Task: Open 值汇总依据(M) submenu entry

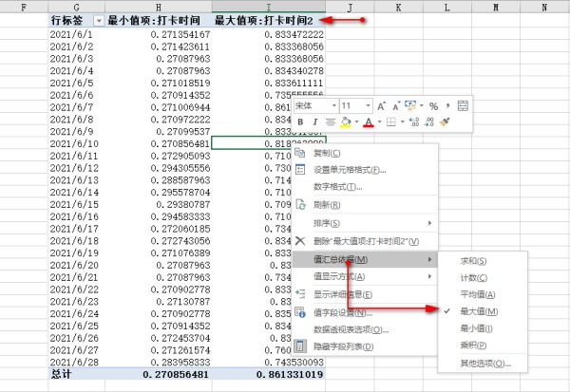Action: coord(365,259)
